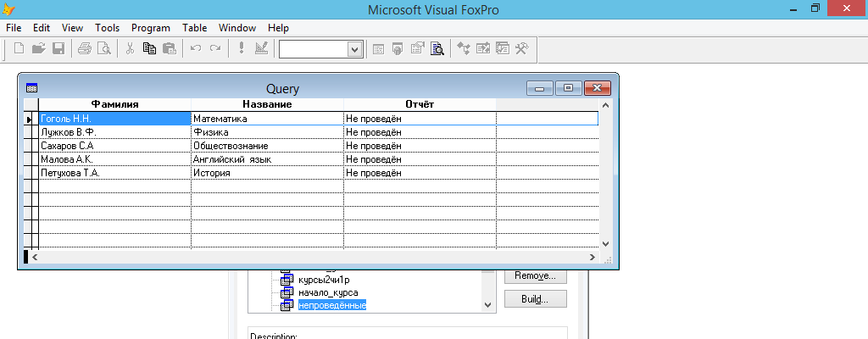This screenshot has height=339, width=868.
Task: Click the Save floppy disk icon
Action: pos(58,49)
